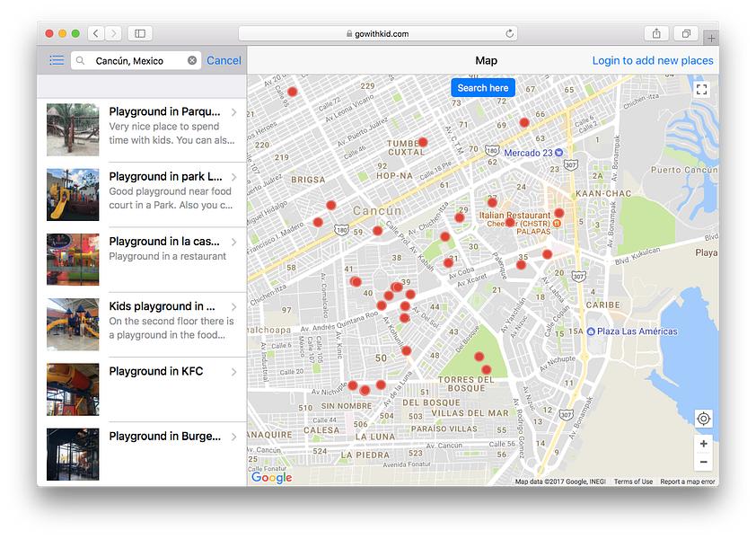View photo of Playground in Burge...

point(73,454)
